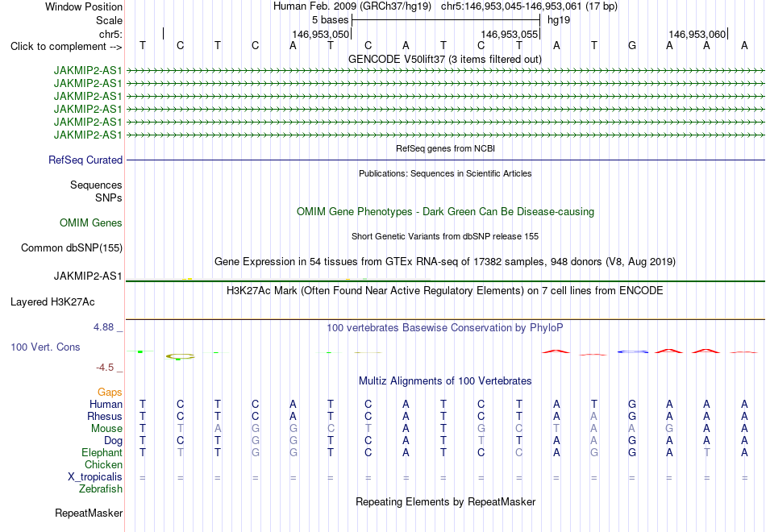Click 'Click to complement -->' label
Image resolution: width=766 pixels, height=532 pixels.
pos(66,47)
